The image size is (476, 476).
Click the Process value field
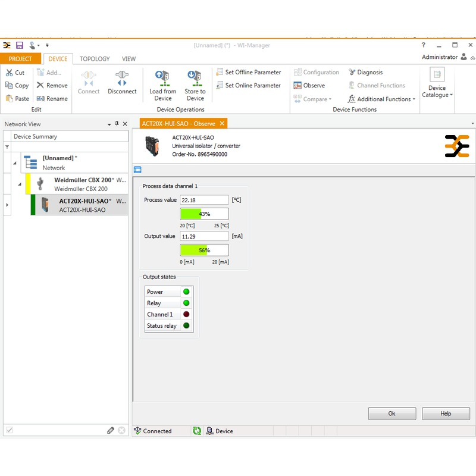click(204, 200)
